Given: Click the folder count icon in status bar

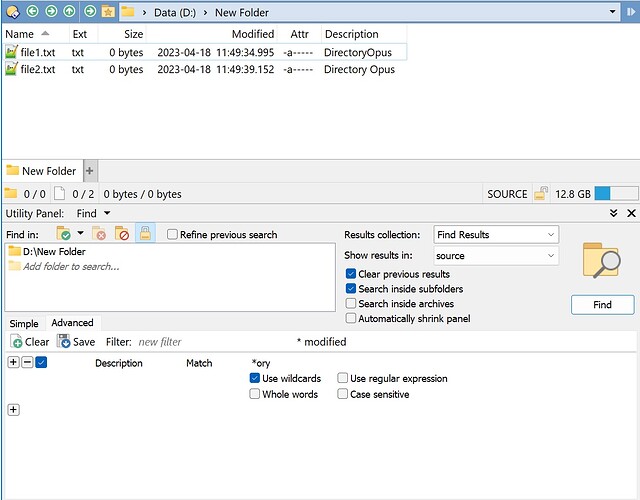Looking at the screenshot, I should pyautogui.click(x=11, y=193).
